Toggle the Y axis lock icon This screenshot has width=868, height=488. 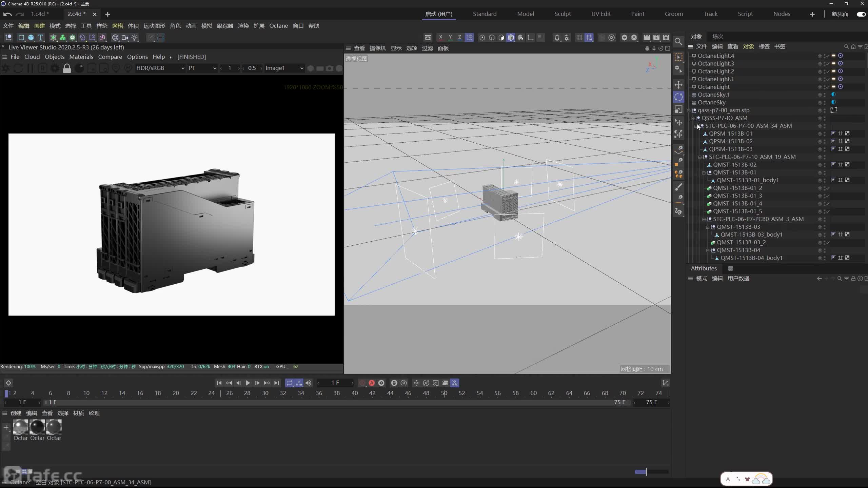click(x=450, y=37)
